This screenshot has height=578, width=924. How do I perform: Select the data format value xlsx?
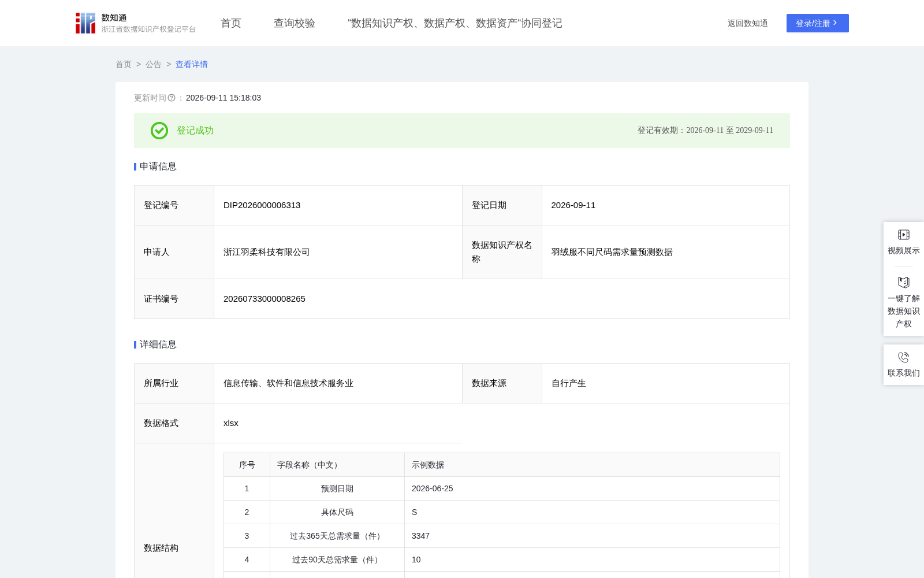[x=231, y=423]
